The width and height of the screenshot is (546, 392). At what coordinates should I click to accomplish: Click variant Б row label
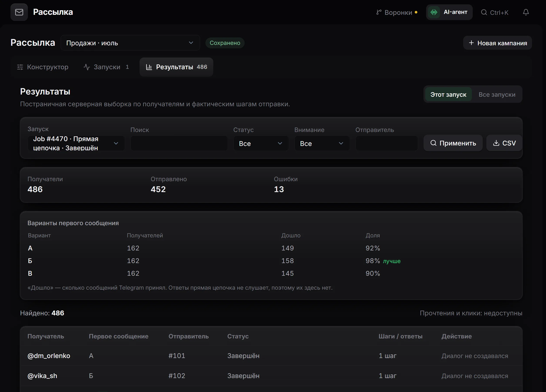click(30, 261)
